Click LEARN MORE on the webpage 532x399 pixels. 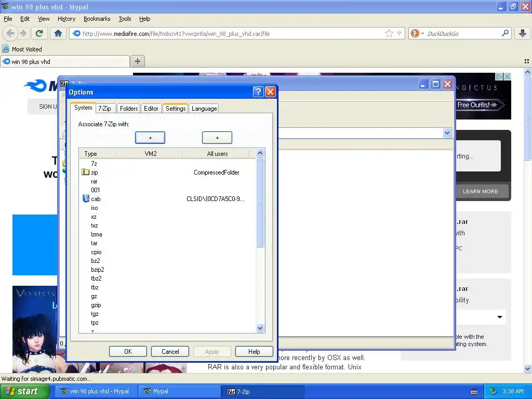coord(481,191)
